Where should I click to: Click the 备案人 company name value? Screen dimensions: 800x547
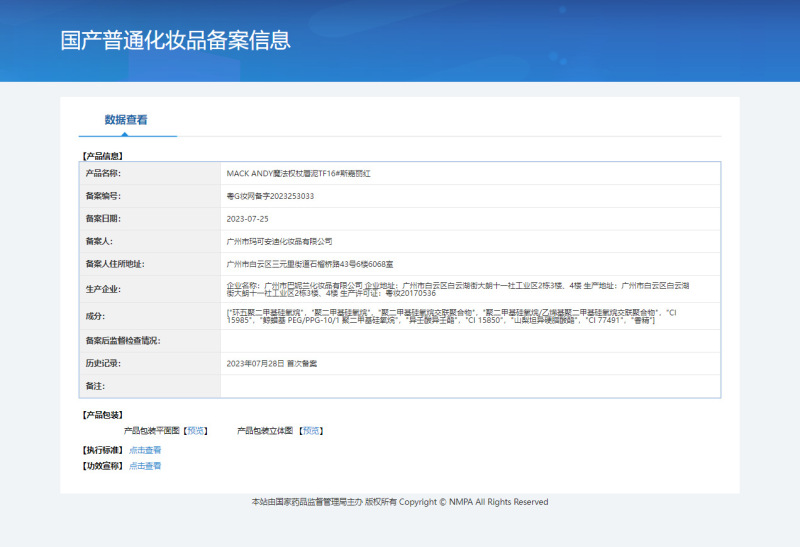[x=279, y=241]
